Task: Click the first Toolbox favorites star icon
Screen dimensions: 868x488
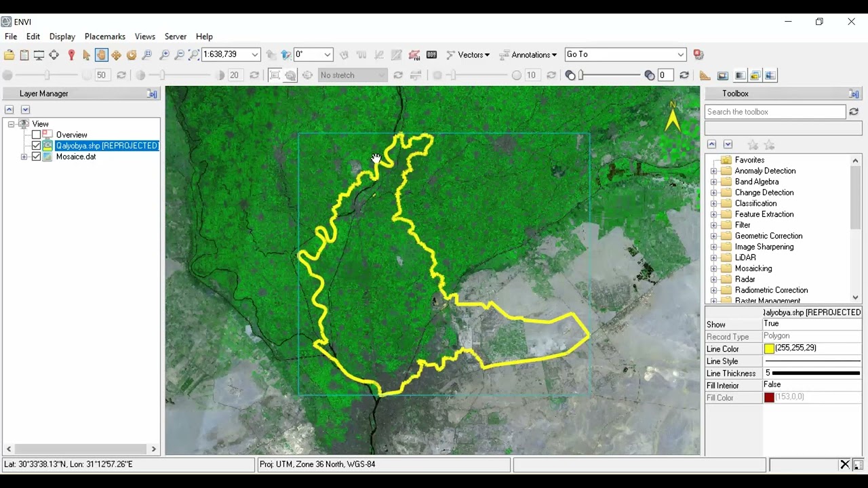Action: (x=753, y=144)
